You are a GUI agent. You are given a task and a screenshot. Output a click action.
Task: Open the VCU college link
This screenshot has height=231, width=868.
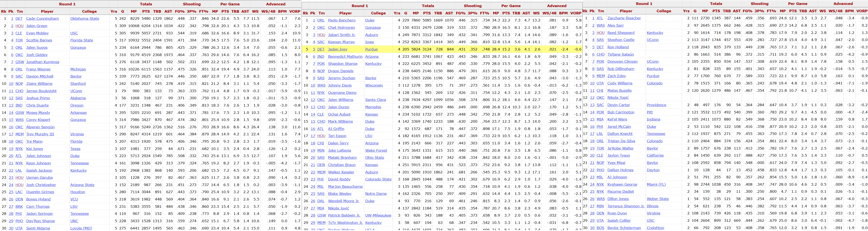tap(74, 199)
